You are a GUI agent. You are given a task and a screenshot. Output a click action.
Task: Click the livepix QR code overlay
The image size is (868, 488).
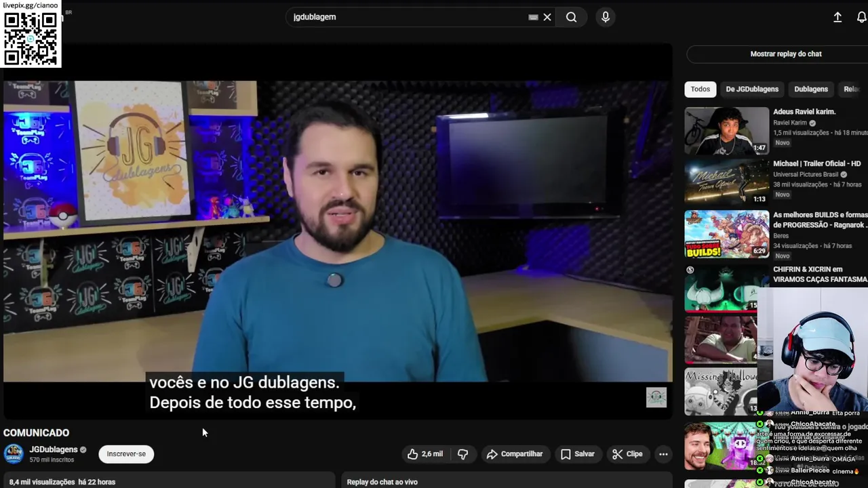point(31,39)
